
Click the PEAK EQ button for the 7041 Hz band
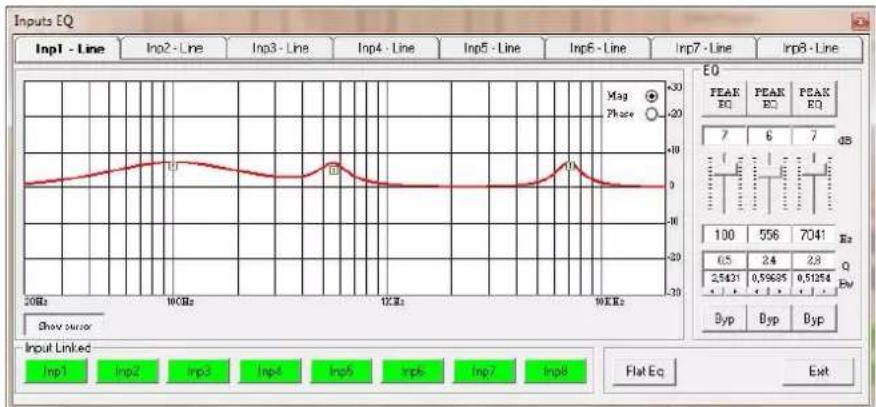click(x=814, y=99)
